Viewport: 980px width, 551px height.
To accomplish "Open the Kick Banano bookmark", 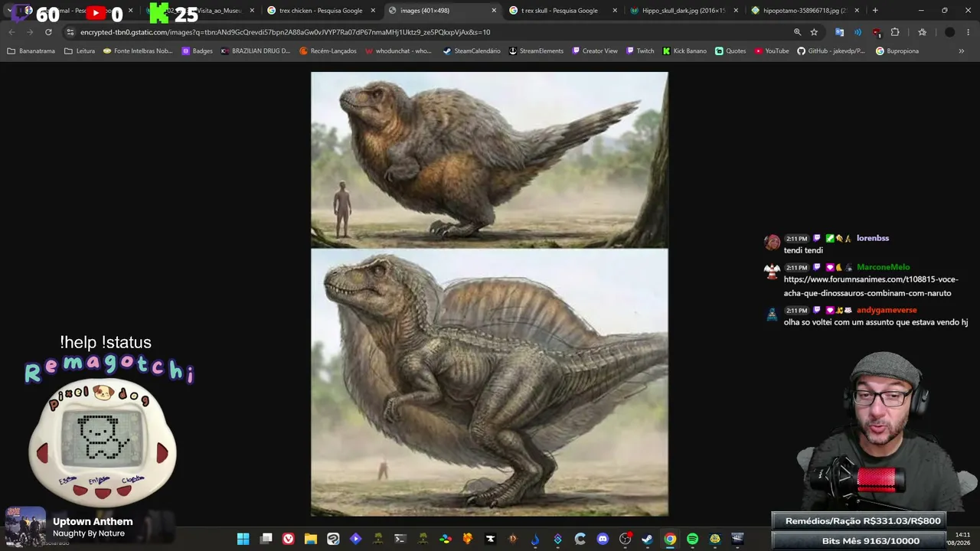I will pyautogui.click(x=684, y=51).
